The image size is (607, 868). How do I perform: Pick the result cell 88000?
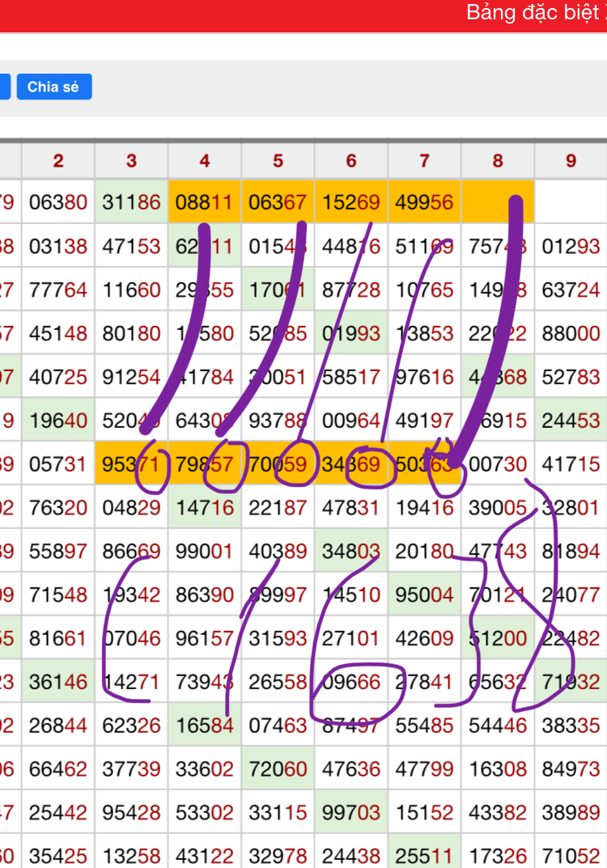tap(571, 333)
